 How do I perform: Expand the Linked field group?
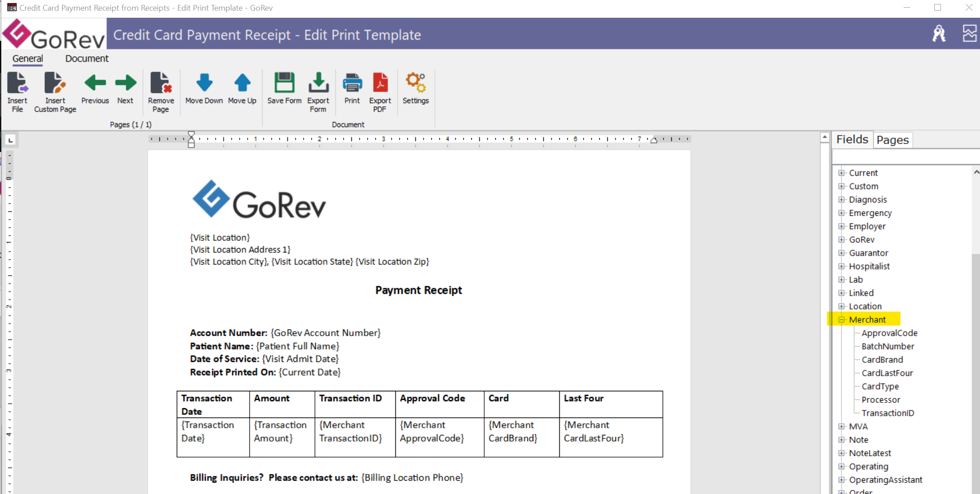click(x=841, y=293)
